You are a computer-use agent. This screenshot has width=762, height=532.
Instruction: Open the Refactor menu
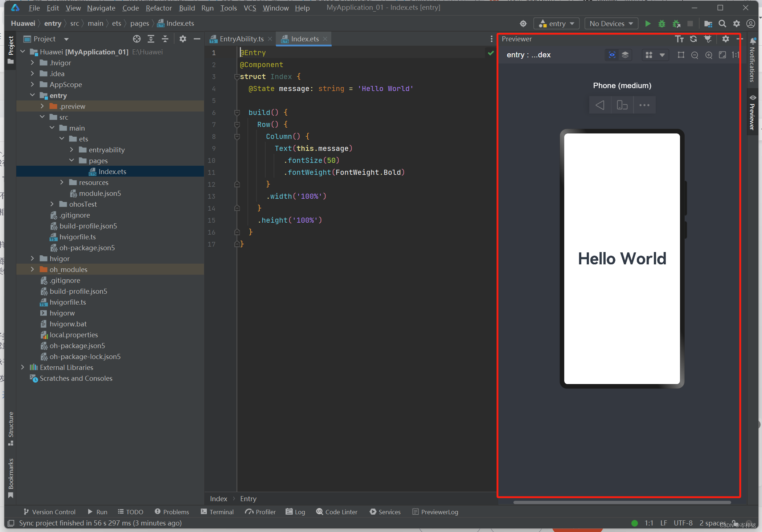tap(159, 8)
